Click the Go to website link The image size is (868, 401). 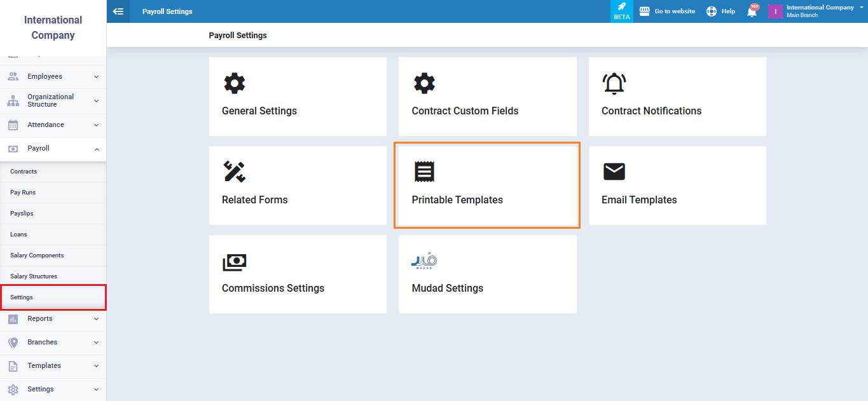(668, 11)
